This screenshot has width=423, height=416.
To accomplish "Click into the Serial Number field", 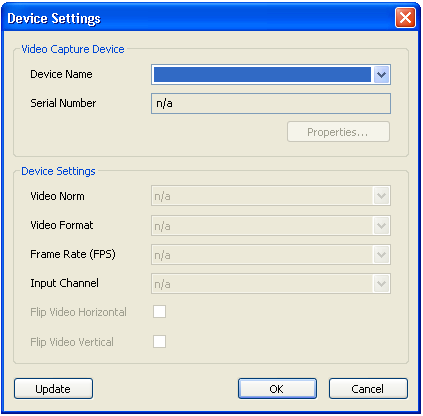I will [271, 104].
